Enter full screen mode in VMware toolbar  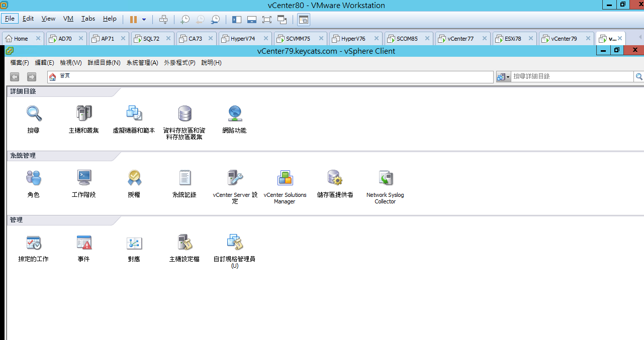pyautogui.click(x=267, y=19)
